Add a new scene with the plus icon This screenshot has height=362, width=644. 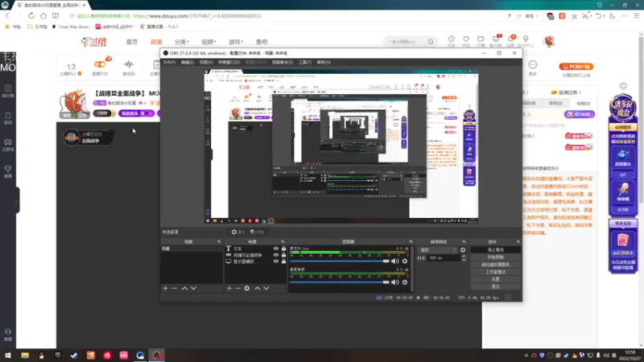pyautogui.click(x=166, y=289)
